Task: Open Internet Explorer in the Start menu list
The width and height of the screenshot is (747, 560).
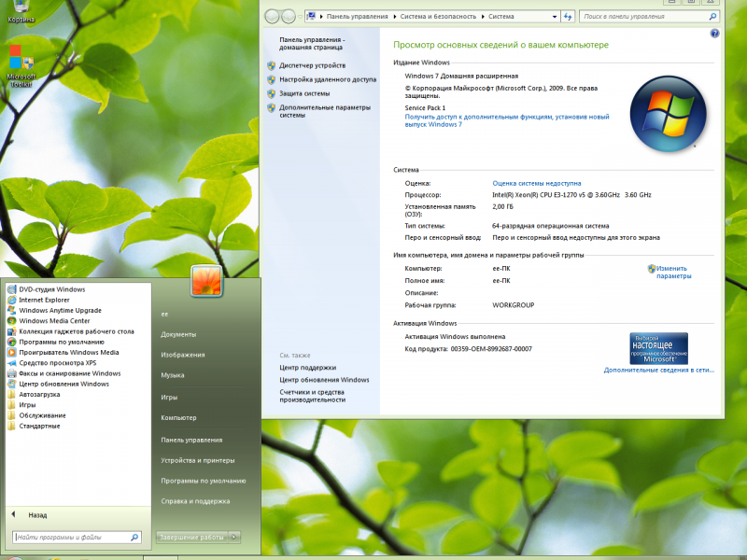Action: point(44,300)
